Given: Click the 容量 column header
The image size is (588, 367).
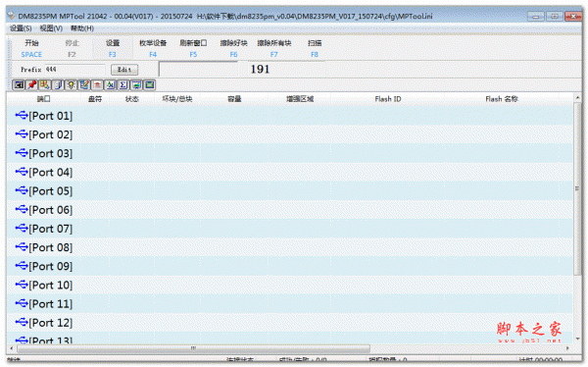Looking at the screenshot, I should click(234, 99).
